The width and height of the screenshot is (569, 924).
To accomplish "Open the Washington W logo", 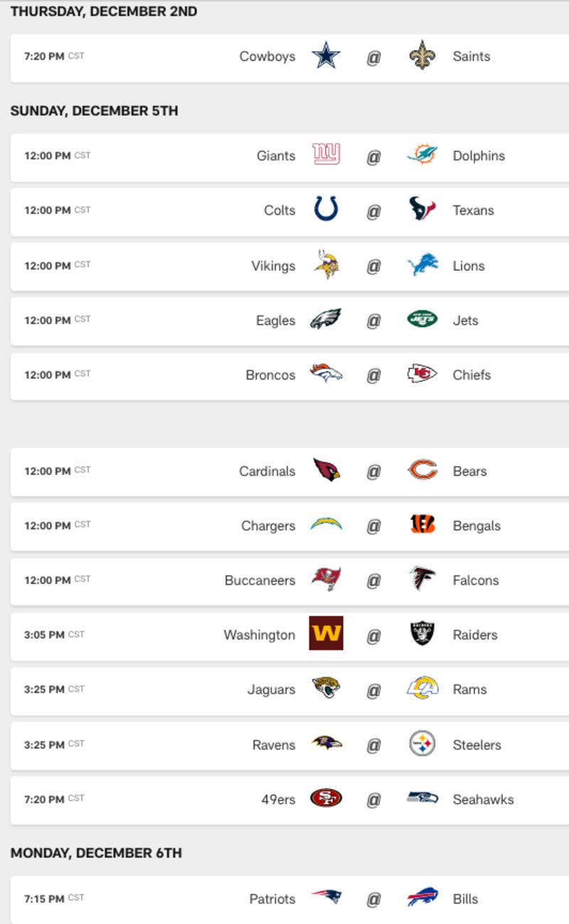I will pos(326,633).
